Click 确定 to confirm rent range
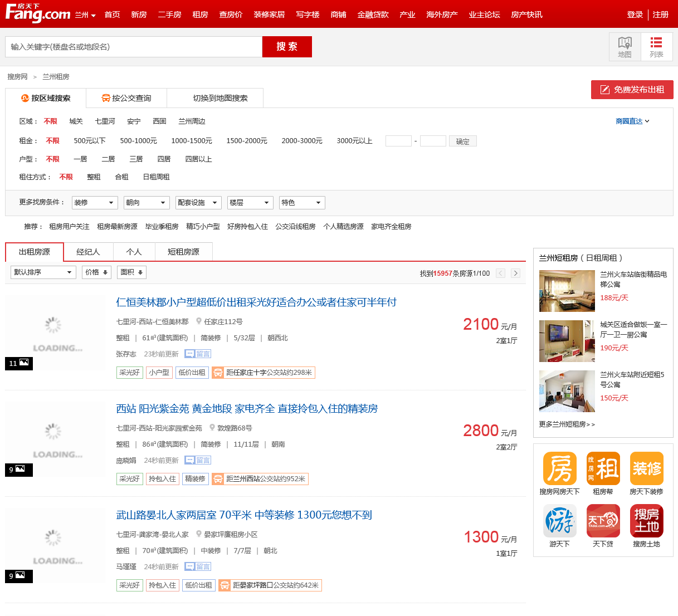Screen dimensions: 678x616 463,141
